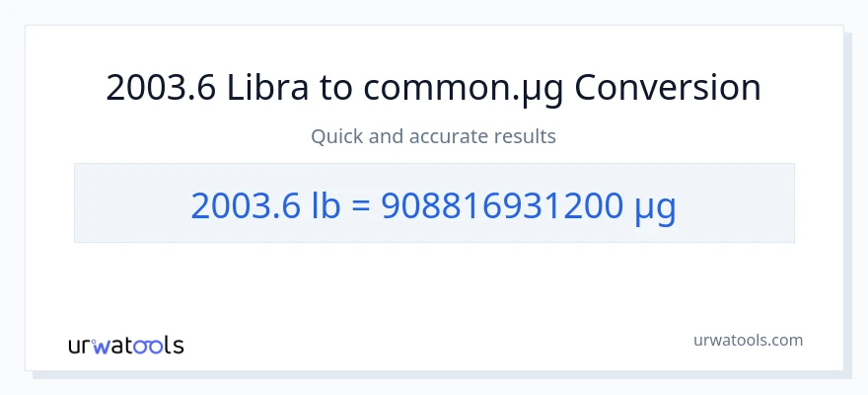Viewport: 868px width, 395px height.
Task: Click the '2003.6 Libra to common.µg Conversion' heading
Action: (433, 88)
